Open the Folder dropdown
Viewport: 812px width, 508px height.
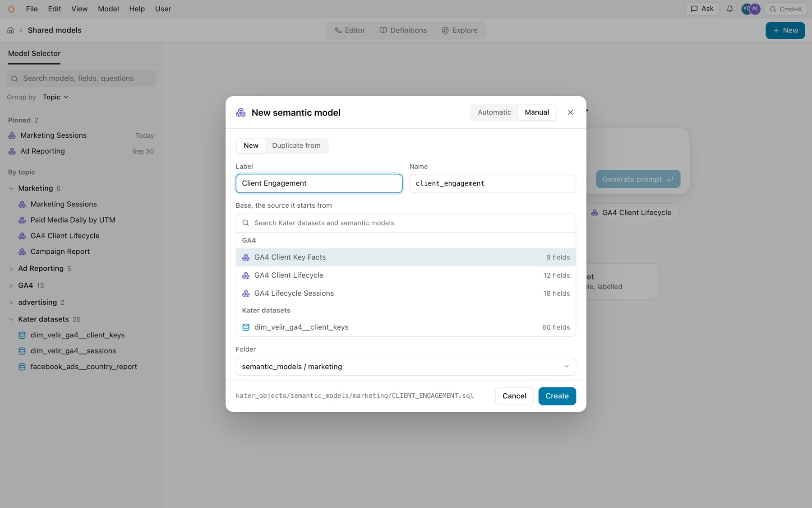pyautogui.click(x=406, y=366)
